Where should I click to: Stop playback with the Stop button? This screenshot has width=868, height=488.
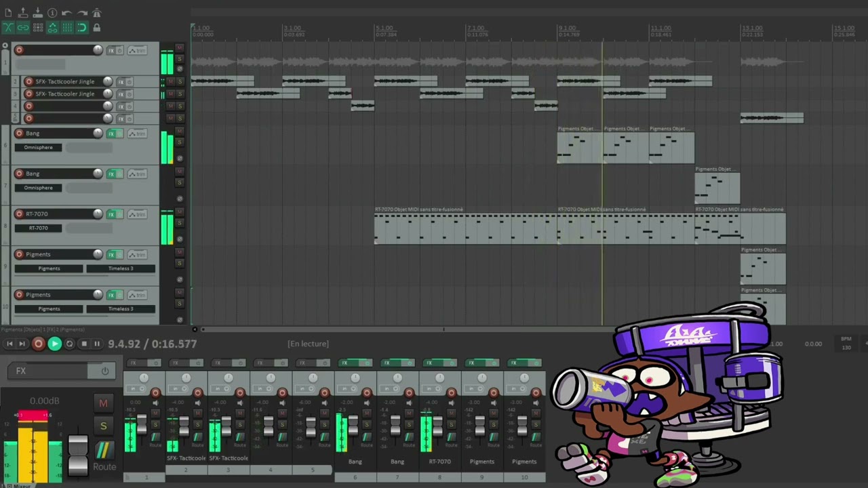coord(84,344)
